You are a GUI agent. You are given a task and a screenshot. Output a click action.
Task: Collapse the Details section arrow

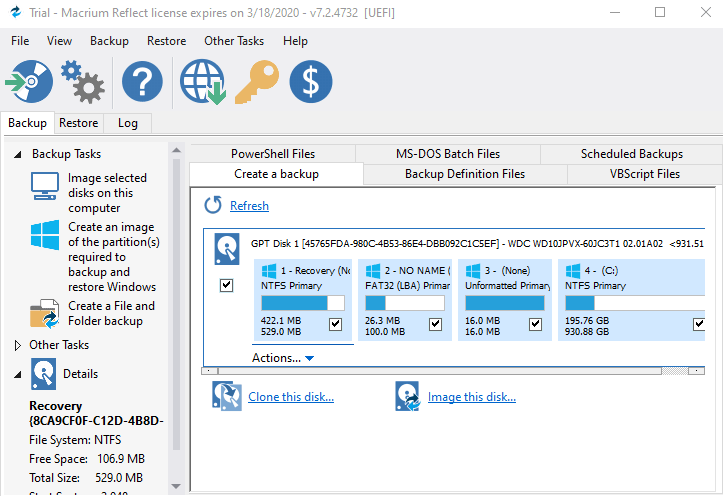pyautogui.click(x=18, y=374)
